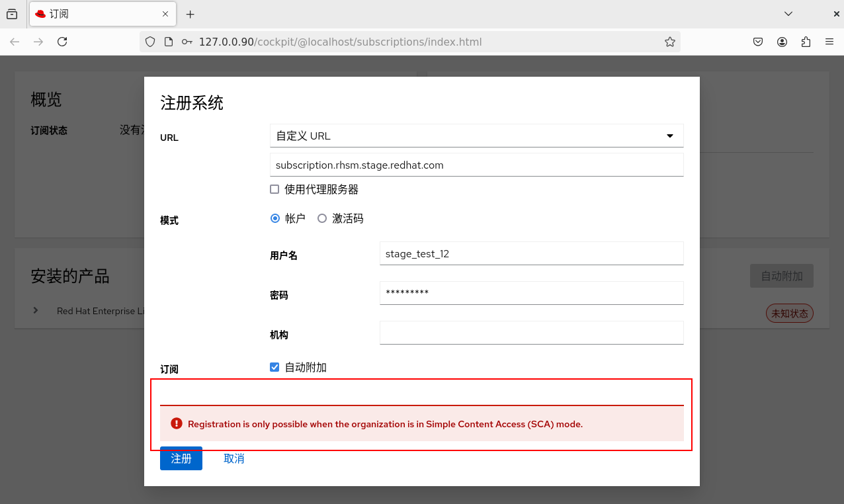Screen dimensions: 844x504
Task: Open Firefox View recent browsing icon
Action: (12, 14)
